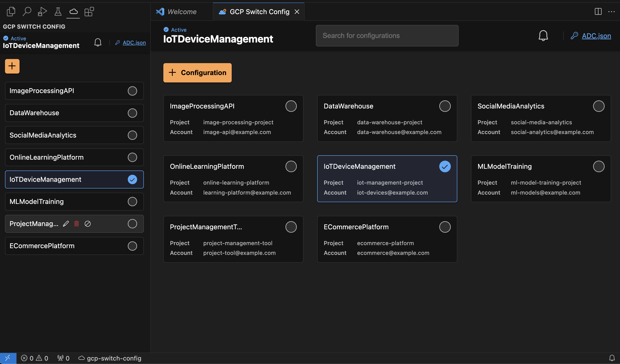Select the MLModelTraining card radio button
620x364 pixels.
coord(599,166)
